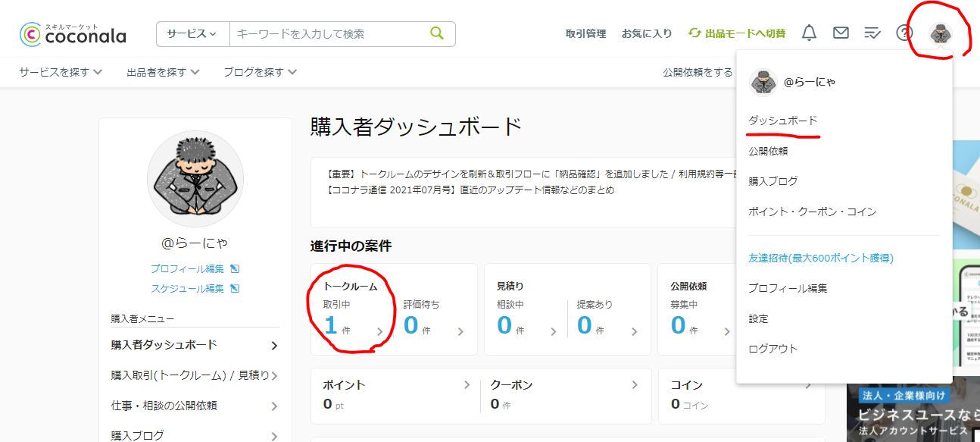
Task: Click the green search magnifier icon
Action: (437, 33)
